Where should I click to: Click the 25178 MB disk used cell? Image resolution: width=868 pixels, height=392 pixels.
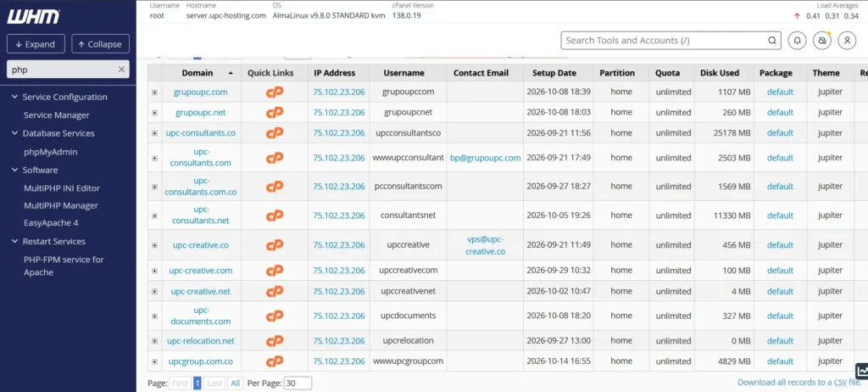point(732,133)
